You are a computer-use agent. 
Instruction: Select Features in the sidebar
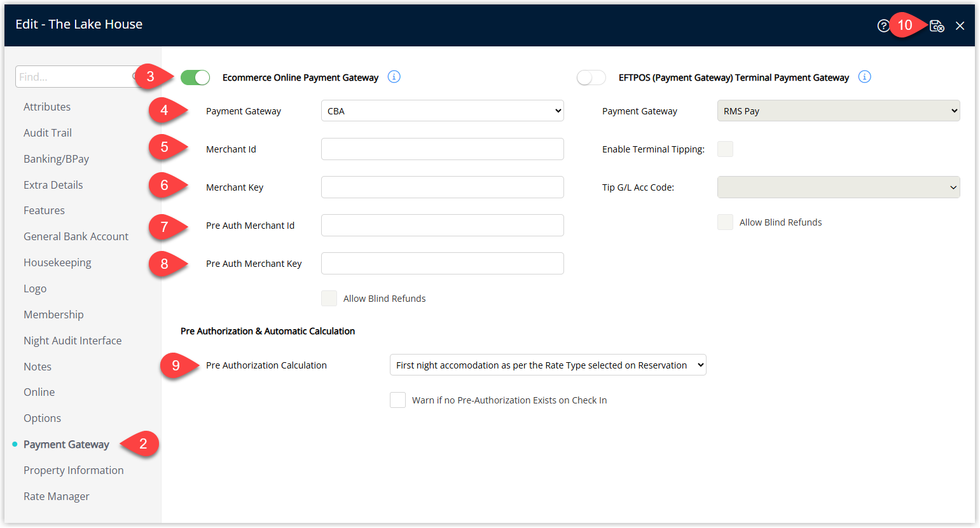44,210
